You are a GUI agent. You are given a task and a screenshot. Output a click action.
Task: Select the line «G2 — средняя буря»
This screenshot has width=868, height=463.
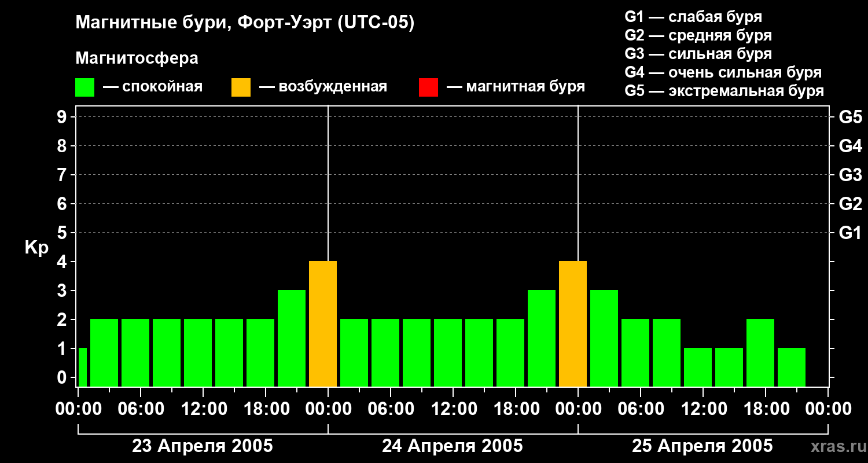click(x=698, y=35)
